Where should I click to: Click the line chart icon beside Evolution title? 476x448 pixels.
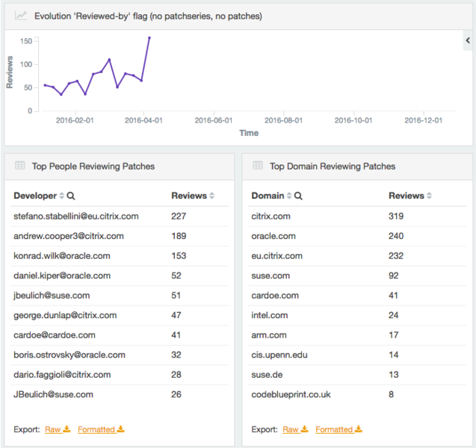tap(21, 16)
